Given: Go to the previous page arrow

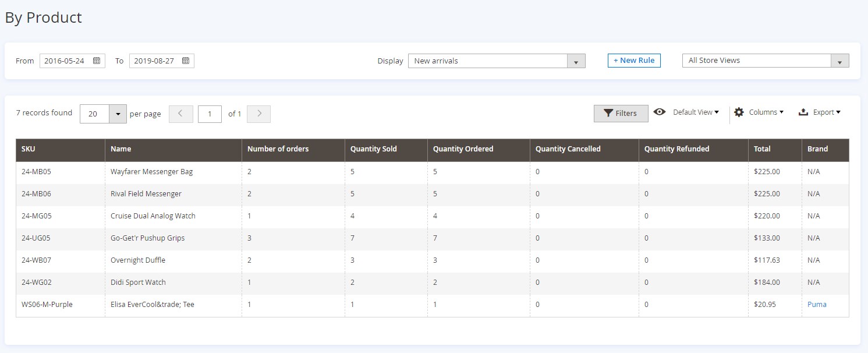Looking at the screenshot, I should [180, 114].
